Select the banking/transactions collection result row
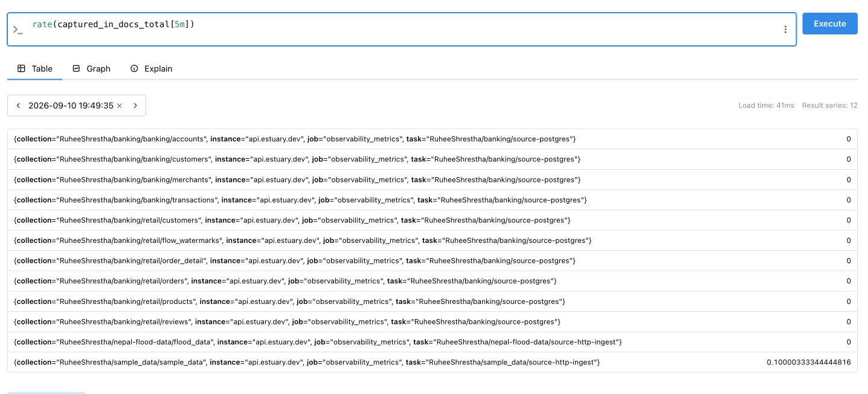Image resolution: width=868 pixels, height=394 pixels. coord(432,200)
